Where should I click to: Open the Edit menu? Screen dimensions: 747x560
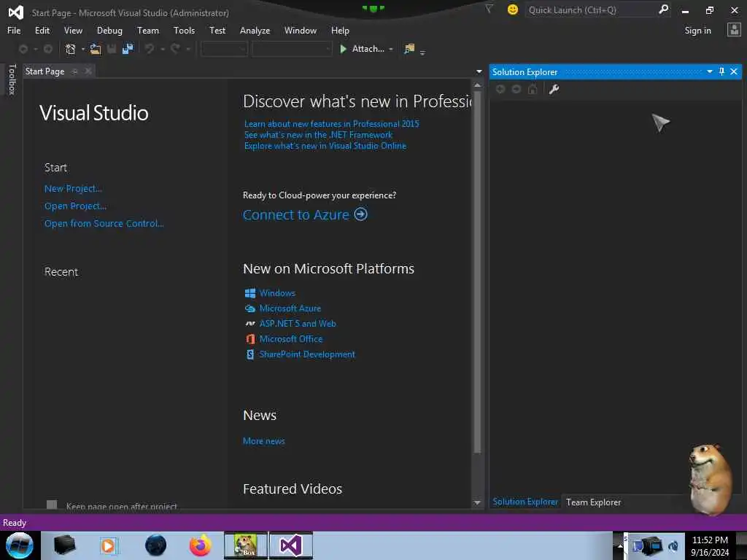pos(42,31)
